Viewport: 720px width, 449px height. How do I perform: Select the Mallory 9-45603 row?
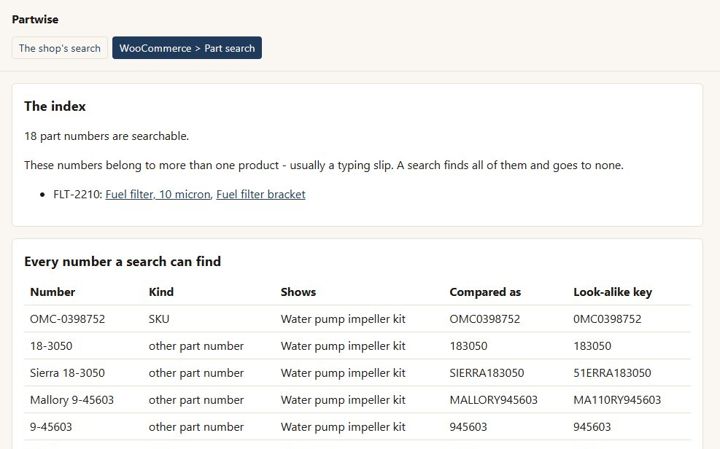click(357, 400)
